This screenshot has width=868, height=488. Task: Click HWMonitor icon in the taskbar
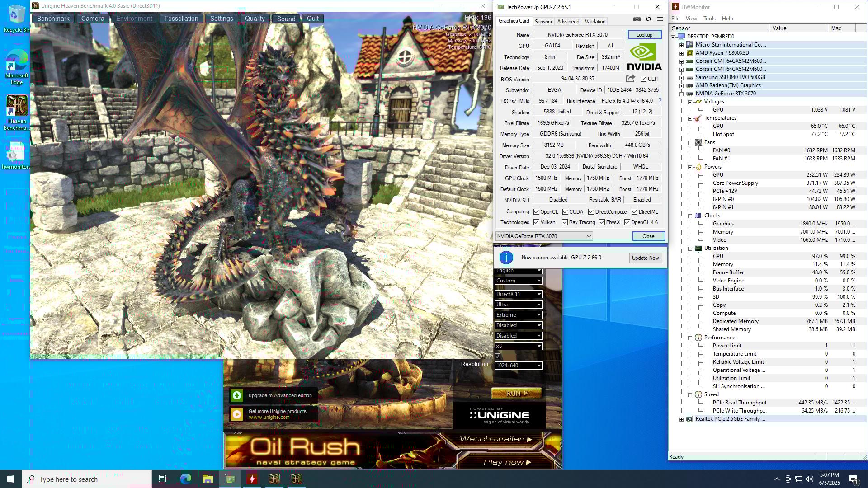click(x=252, y=479)
